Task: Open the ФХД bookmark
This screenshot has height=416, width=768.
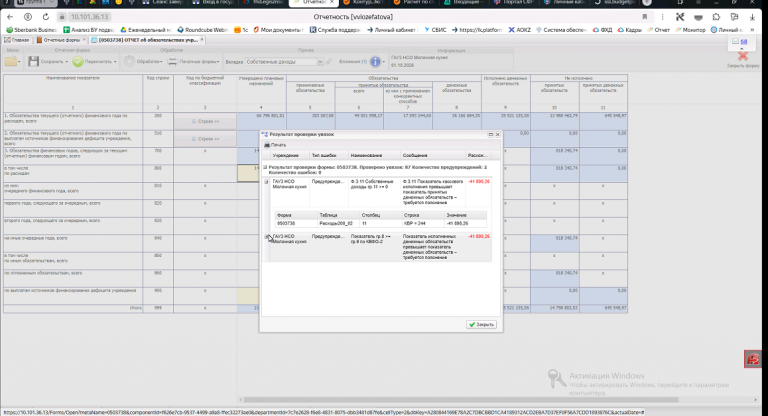Action: pyautogui.click(x=602, y=30)
